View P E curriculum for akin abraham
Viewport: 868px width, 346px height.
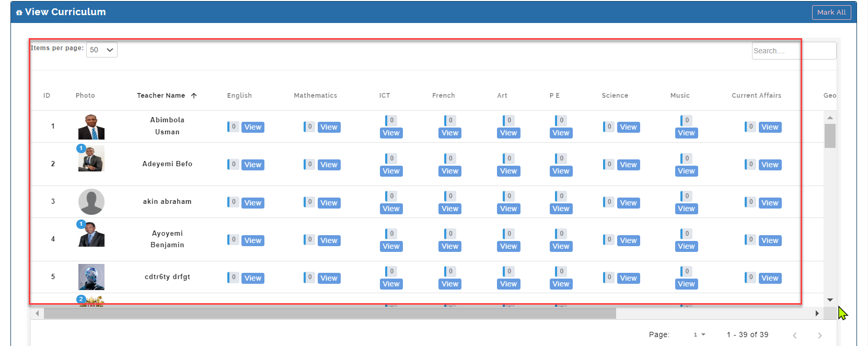tap(561, 209)
